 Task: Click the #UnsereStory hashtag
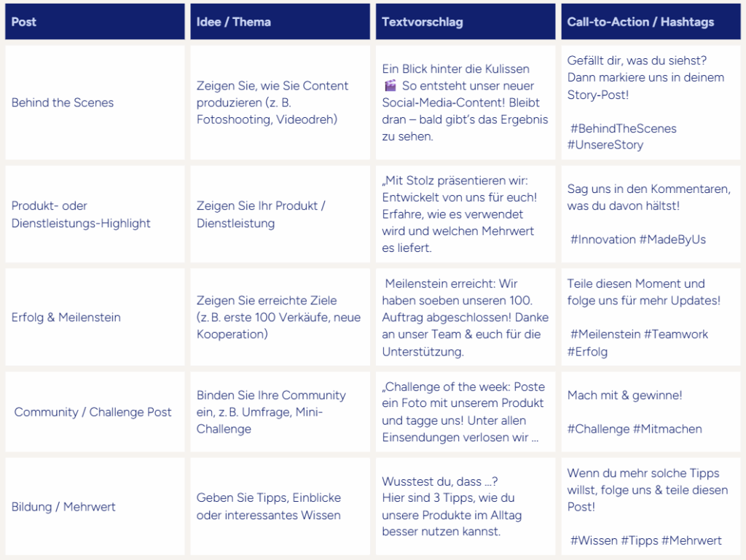coord(605,145)
